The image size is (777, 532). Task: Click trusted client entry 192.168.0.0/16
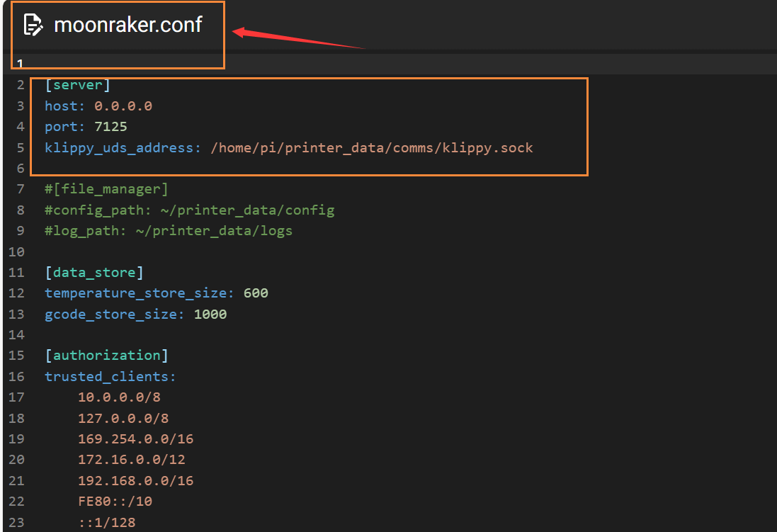135,481
